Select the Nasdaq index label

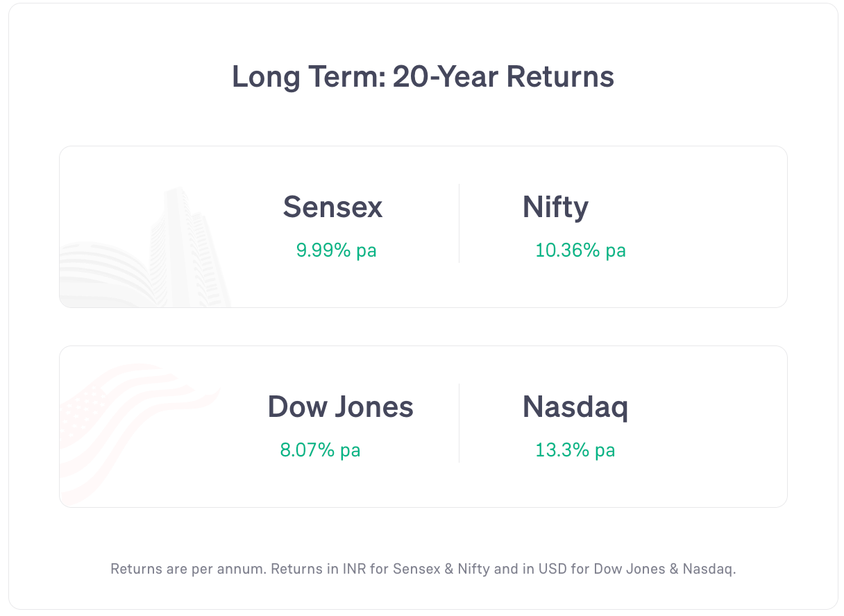pos(575,408)
